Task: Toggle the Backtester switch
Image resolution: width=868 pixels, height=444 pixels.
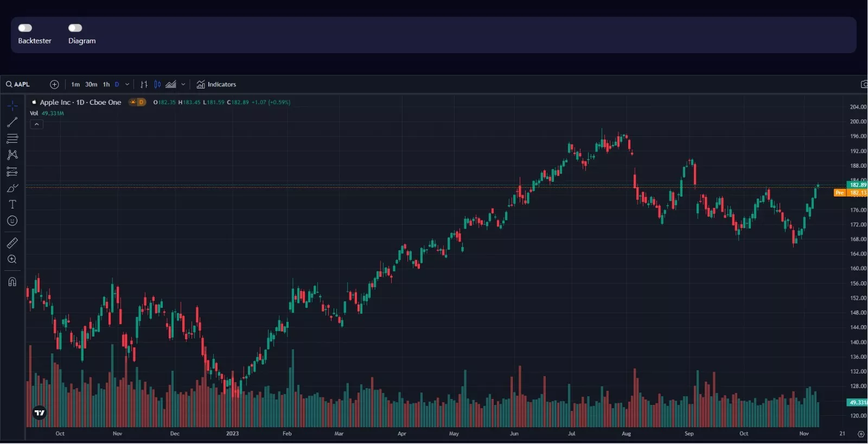Action: click(25, 28)
